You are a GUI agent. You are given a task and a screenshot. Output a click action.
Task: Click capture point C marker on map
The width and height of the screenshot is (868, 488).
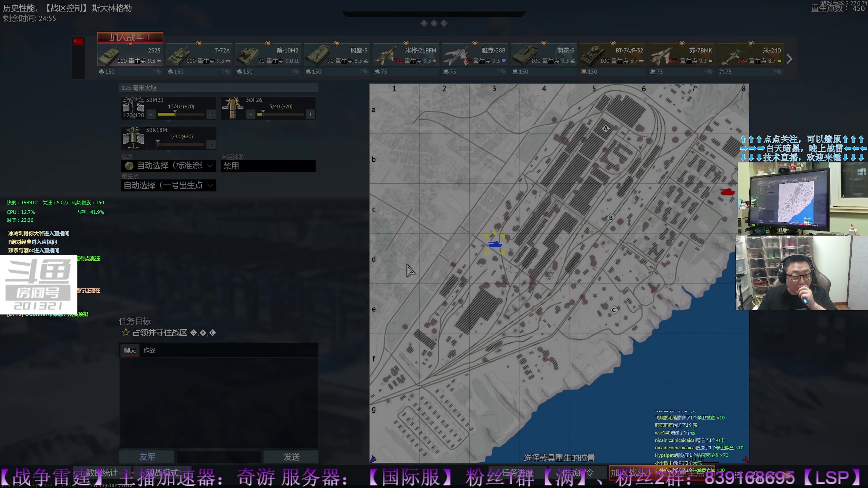pos(614,310)
